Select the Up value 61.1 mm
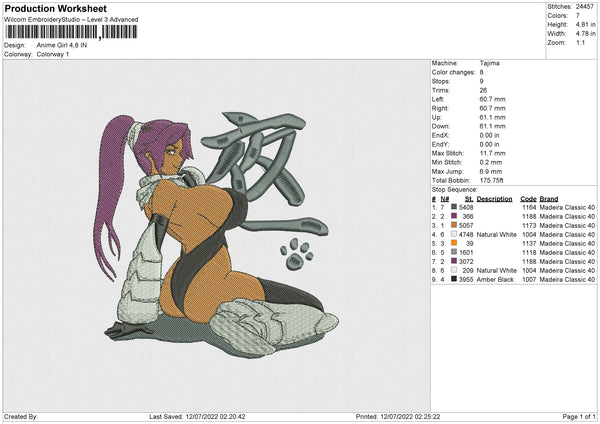The height and width of the screenshot is (424, 600). click(x=492, y=117)
